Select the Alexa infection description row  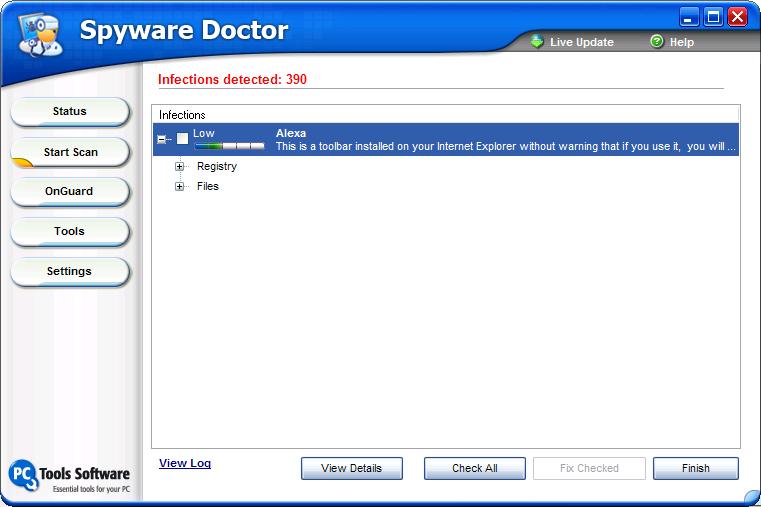point(446,139)
